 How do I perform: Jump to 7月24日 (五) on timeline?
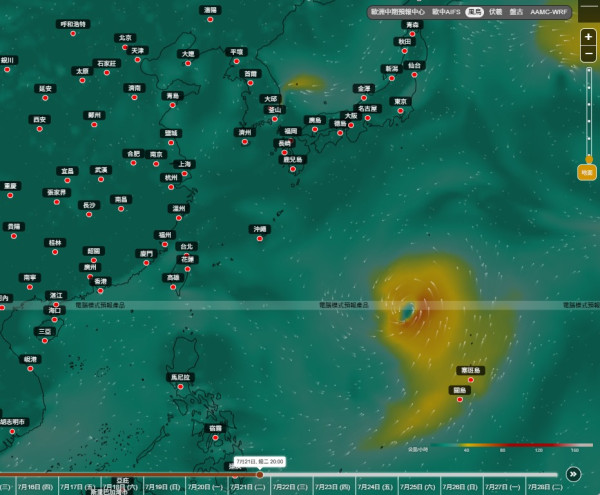376,487
